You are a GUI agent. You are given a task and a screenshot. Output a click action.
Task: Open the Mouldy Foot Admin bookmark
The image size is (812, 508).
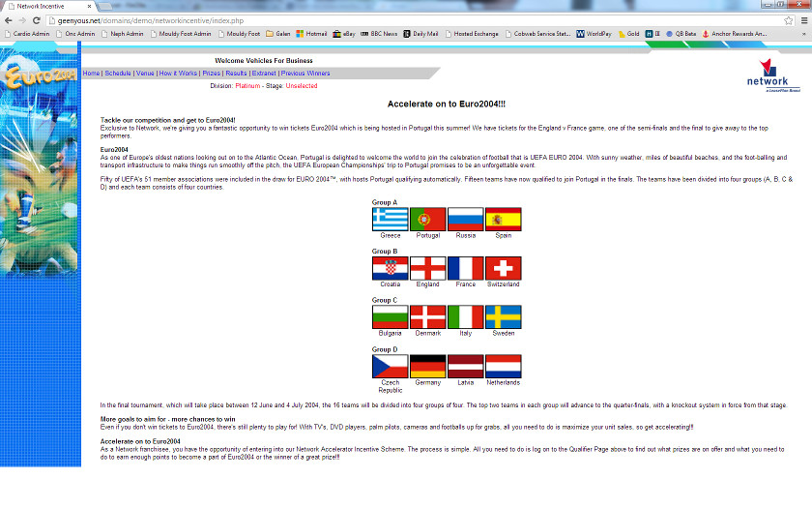pyautogui.click(x=181, y=34)
